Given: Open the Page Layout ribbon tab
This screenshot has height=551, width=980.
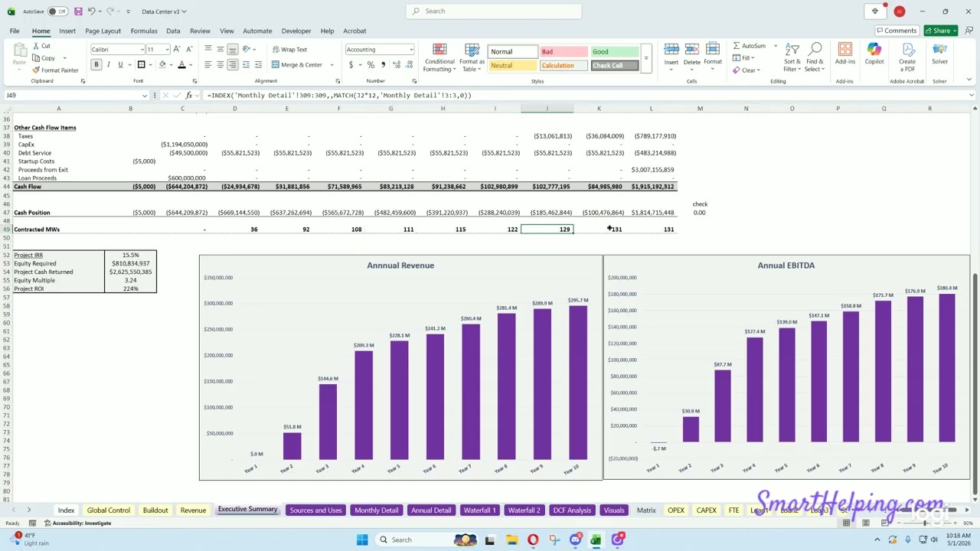Looking at the screenshot, I should coord(103,31).
